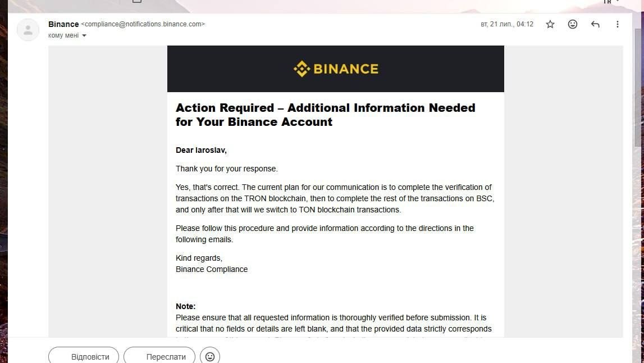Click the sender name Binance

(63, 24)
